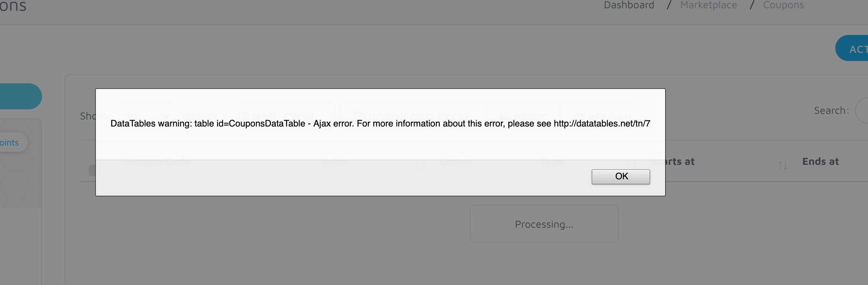The width and height of the screenshot is (868, 285).
Task: Select the Points pill tab in the sidebar
Action: coord(11,142)
